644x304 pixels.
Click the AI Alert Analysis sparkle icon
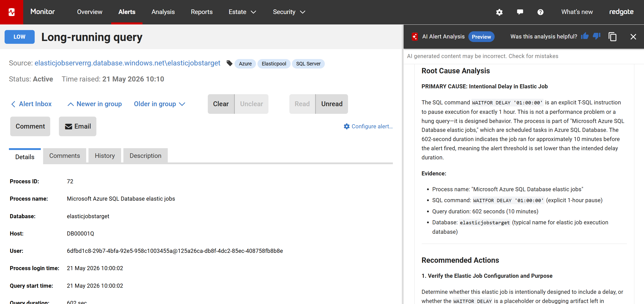click(415, 37)
